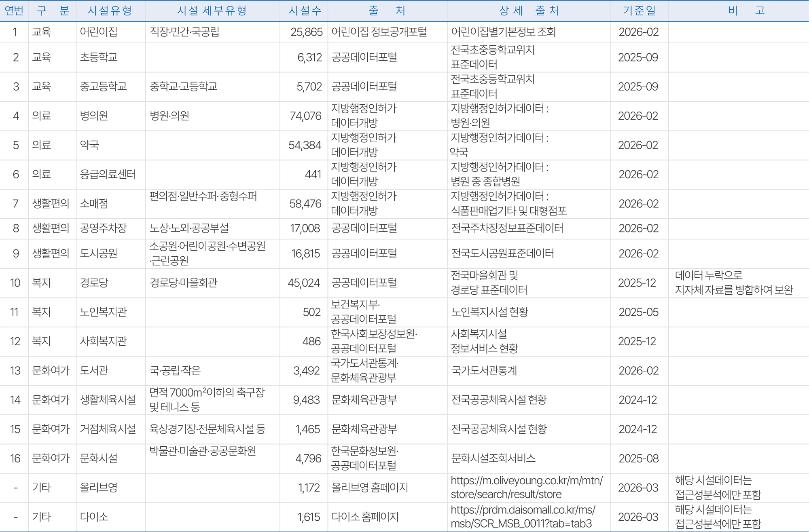Click the 응급의료센터 cell

coord(108,174)
